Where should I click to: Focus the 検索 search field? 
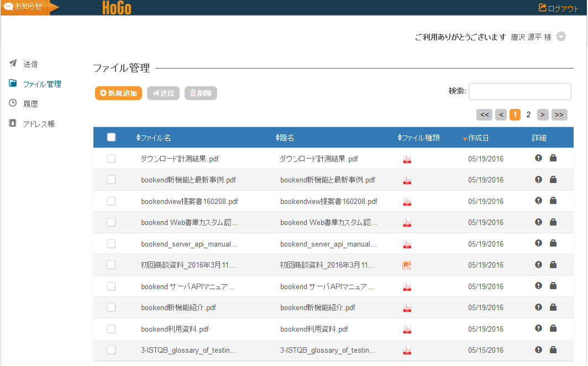pyautogui.click(x=519, y=91)
